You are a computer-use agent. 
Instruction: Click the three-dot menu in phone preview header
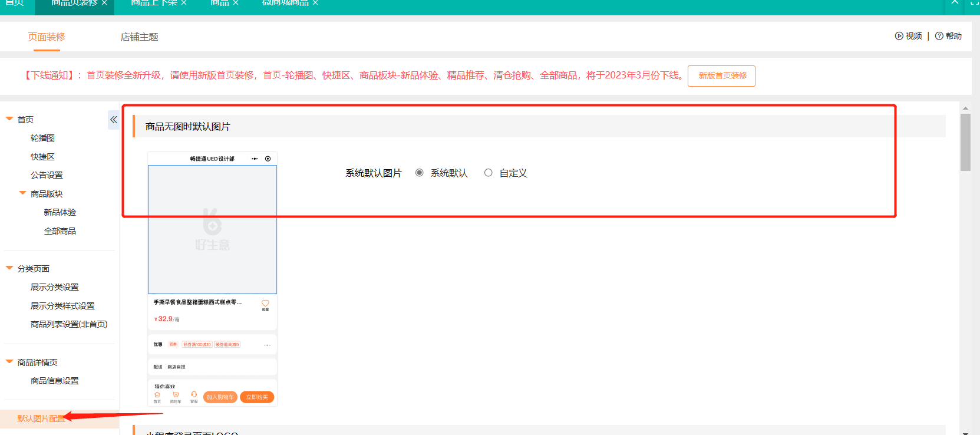[255, 159]
